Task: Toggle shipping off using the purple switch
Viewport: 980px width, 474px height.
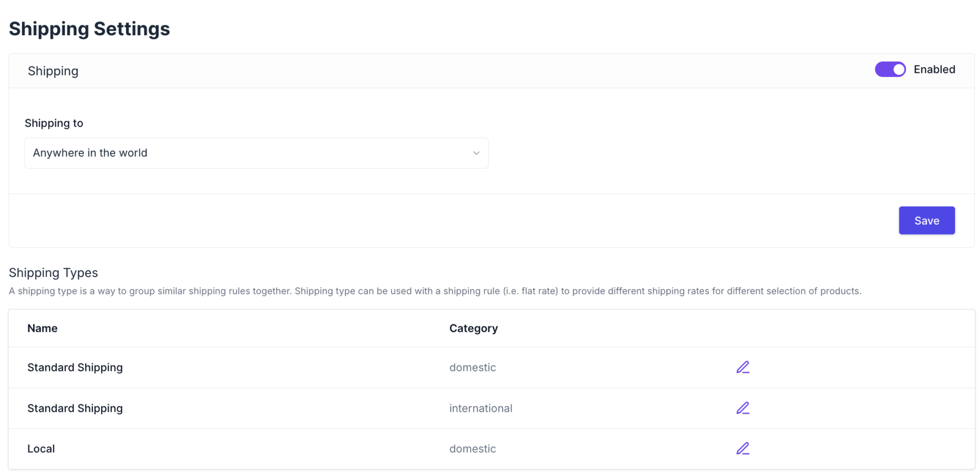Action: tap(890, 69)
